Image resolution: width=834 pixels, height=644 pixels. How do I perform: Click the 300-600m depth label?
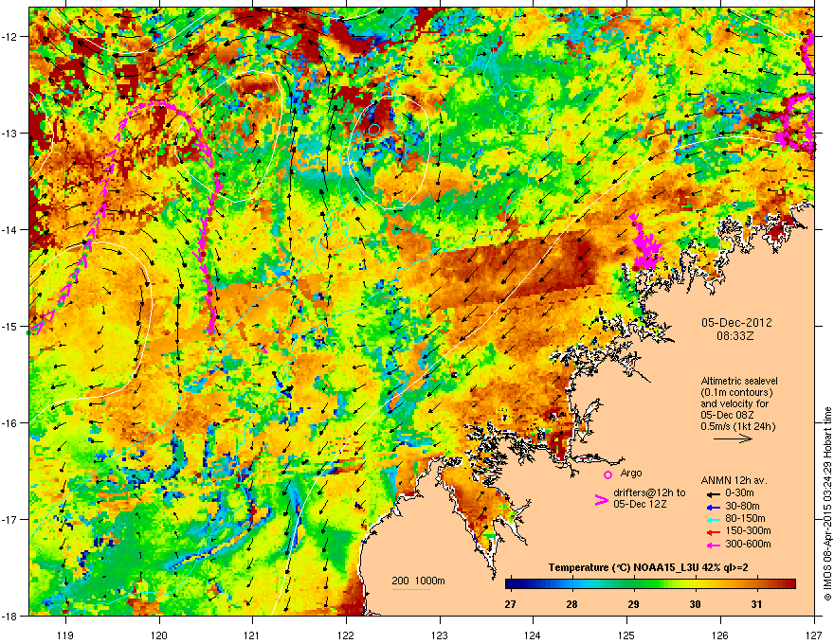pos(748,545)
